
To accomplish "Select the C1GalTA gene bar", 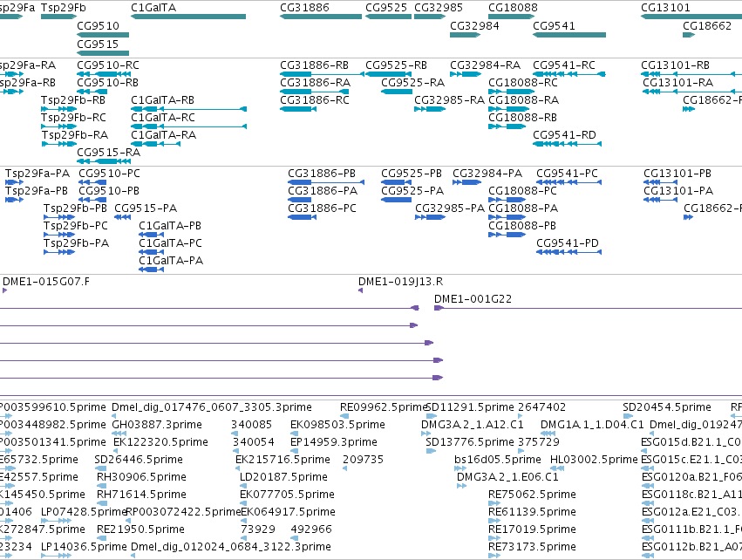I will click(x=188, y=17).
